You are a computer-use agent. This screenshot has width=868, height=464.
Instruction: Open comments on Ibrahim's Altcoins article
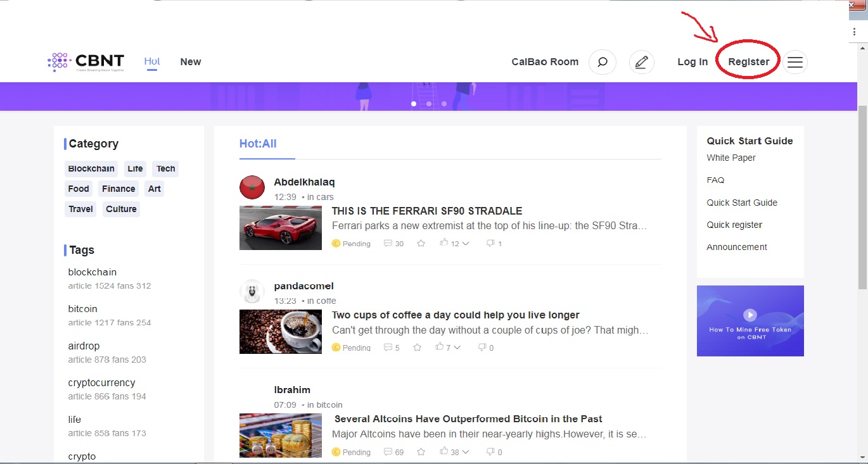pyautogui.click(x=388, y=451)
